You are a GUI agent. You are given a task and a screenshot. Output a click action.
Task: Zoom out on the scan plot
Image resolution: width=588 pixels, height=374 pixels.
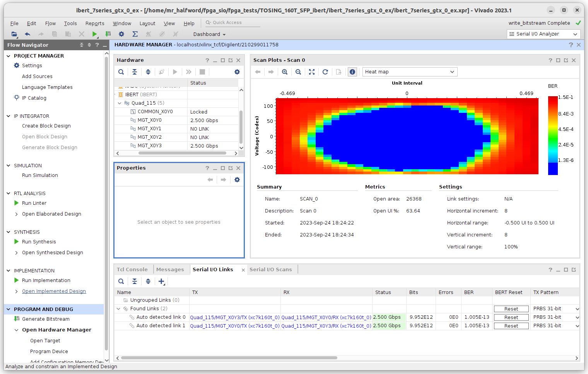tap(298, 72)
